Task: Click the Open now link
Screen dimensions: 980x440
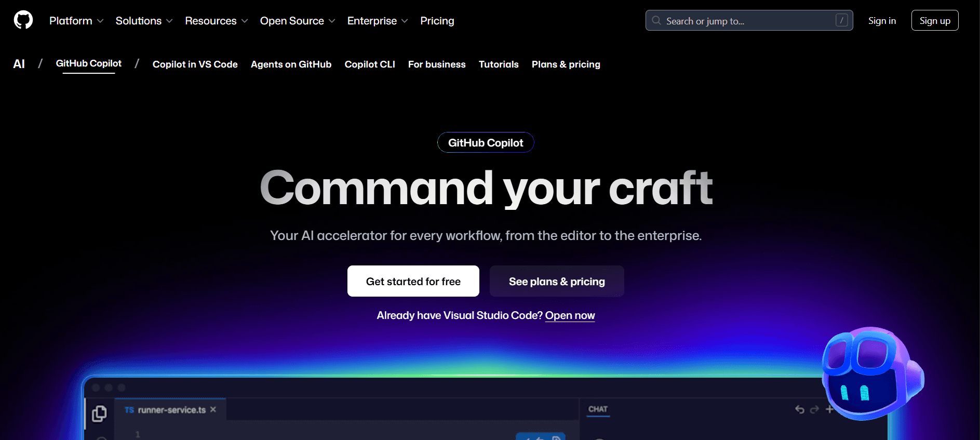Action: (x=570, y=315)
